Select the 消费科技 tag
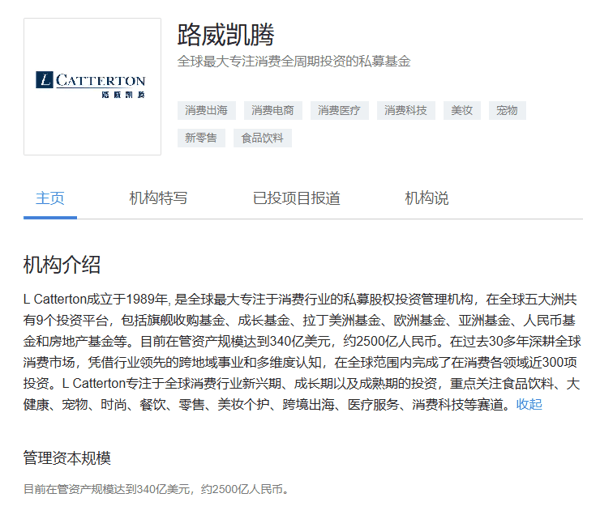Viewport: 600px width, 519px height. click(x=406, y=111)
